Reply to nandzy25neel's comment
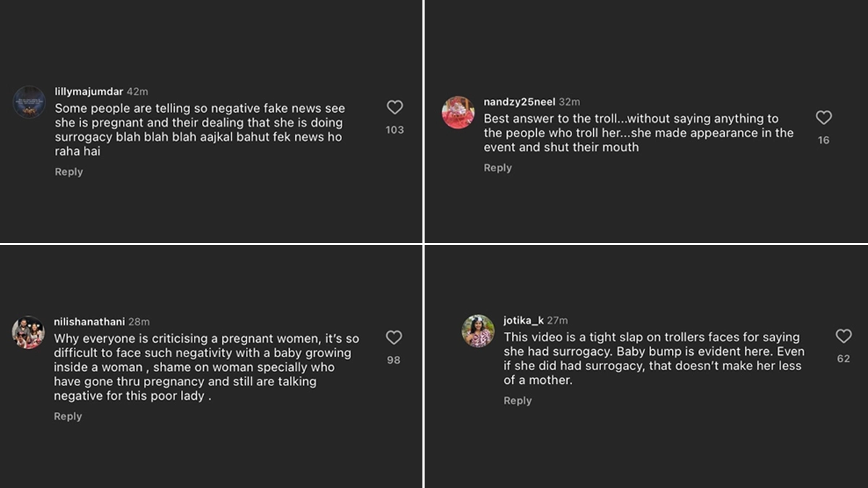Image resolution: width=868 pixels, height=488 pixels. pyautogui.click(x=498, y=168)
